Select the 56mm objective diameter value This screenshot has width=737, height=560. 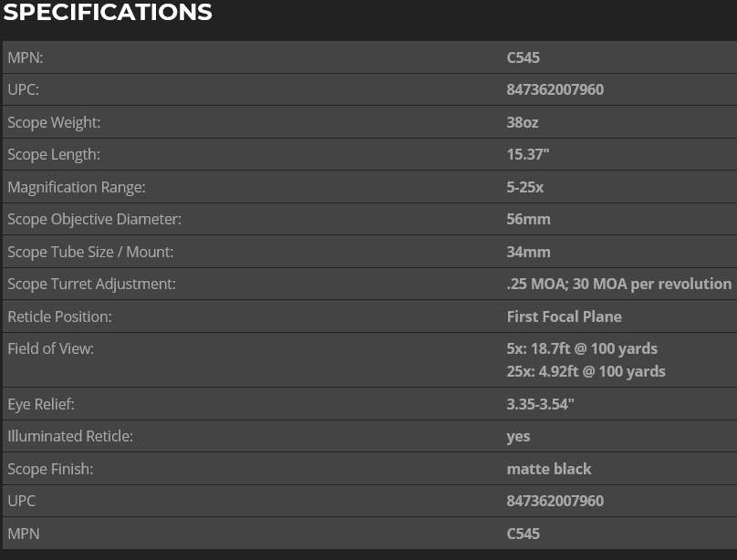(528, 219)
